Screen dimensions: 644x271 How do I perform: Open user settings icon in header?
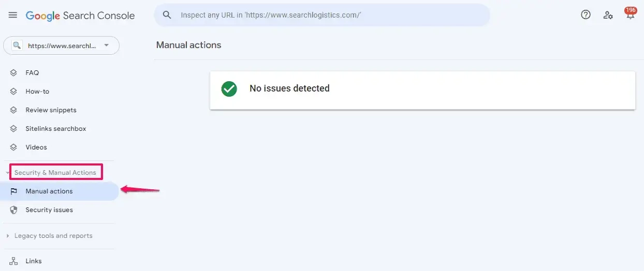click(608, 15)
